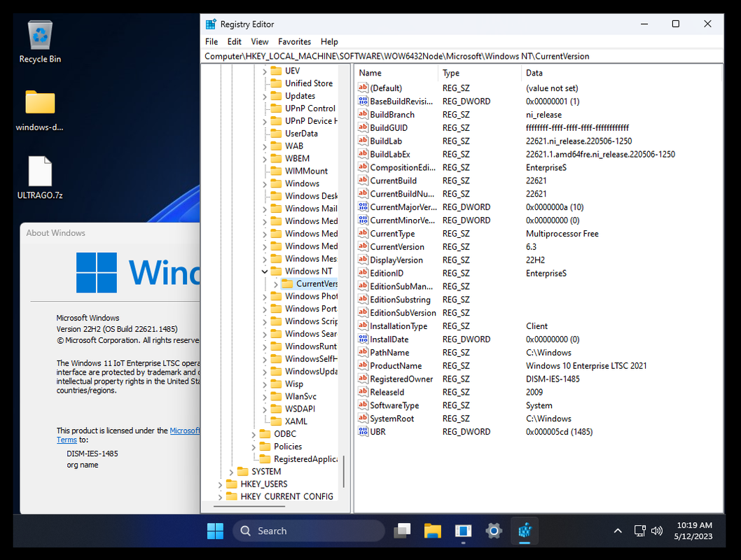Select the RegisteredApplications tree item
Screen dimensions: 741x560
coord(305,459)
